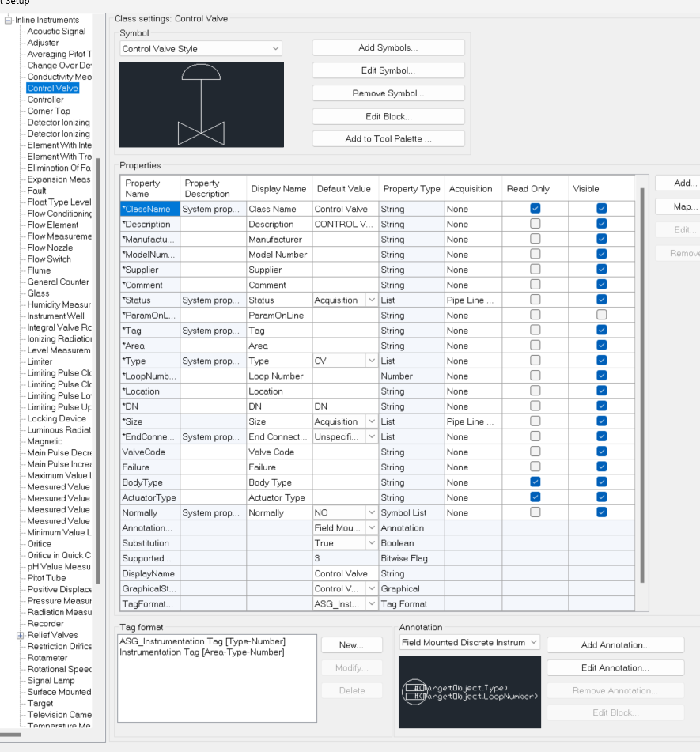Click the Control Valve symbol preview image
Viewport: 700px width, 752px height.
(202, 104)
